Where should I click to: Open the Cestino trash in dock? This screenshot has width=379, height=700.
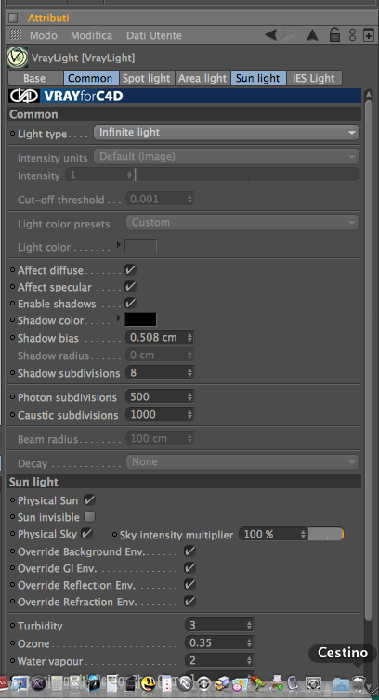[x=358, y=683]
